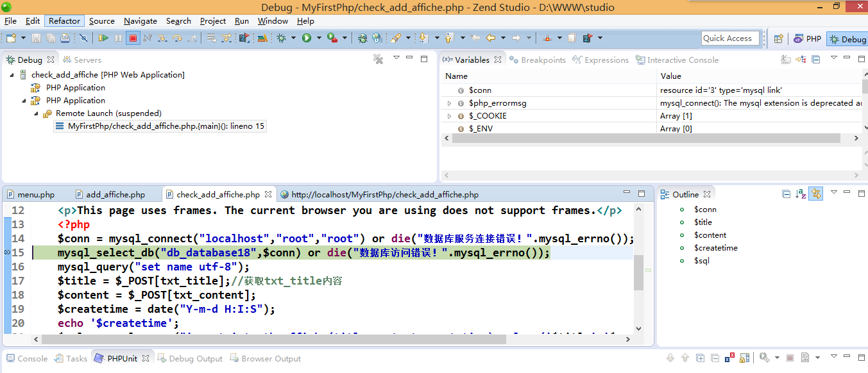Expand the $php_errormsg variable
Viewport: 868px width, 373px height.
[x=450, y=103]
